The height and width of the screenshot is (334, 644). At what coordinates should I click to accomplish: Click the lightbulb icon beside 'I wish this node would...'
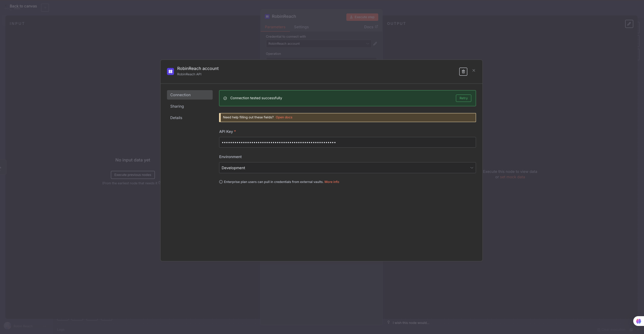(x=389, y=323)
